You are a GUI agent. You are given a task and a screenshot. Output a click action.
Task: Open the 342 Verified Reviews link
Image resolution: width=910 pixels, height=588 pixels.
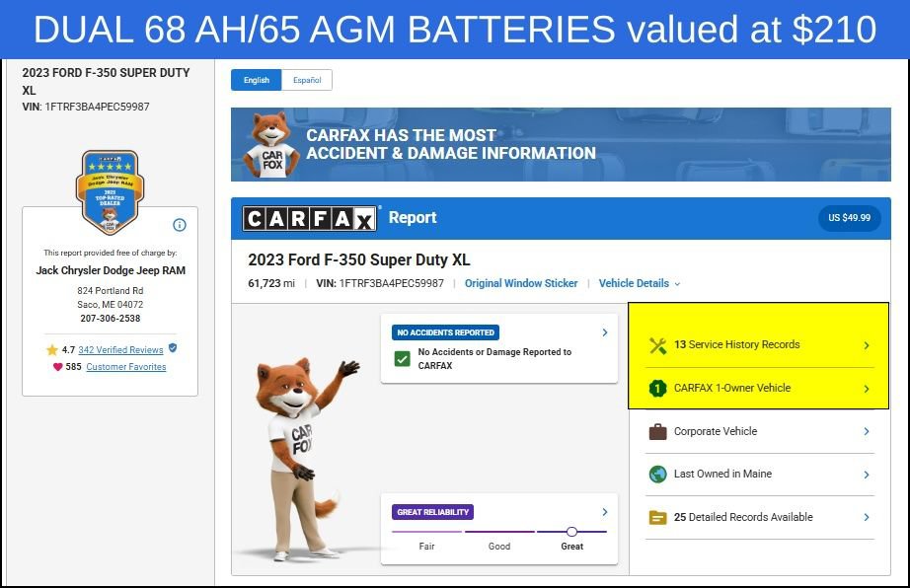120,349
